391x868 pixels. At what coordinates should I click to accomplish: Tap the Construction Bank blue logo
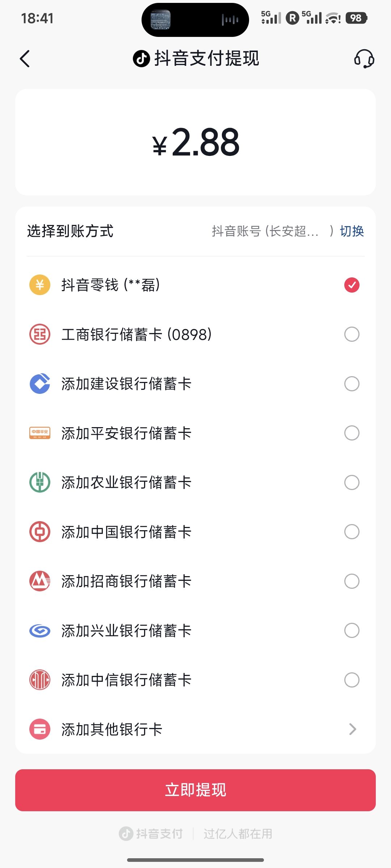[40, 384]
